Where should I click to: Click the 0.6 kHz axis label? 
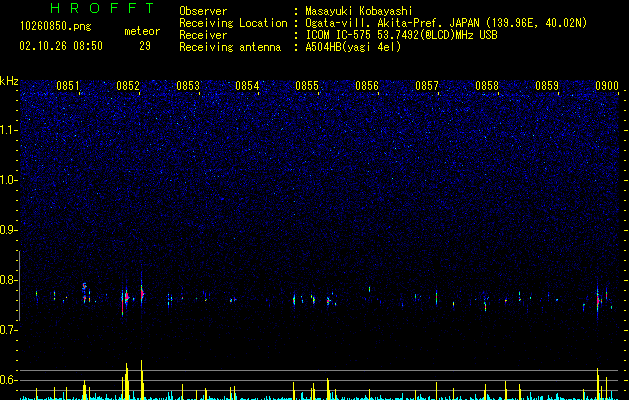[x=9, y=380]
